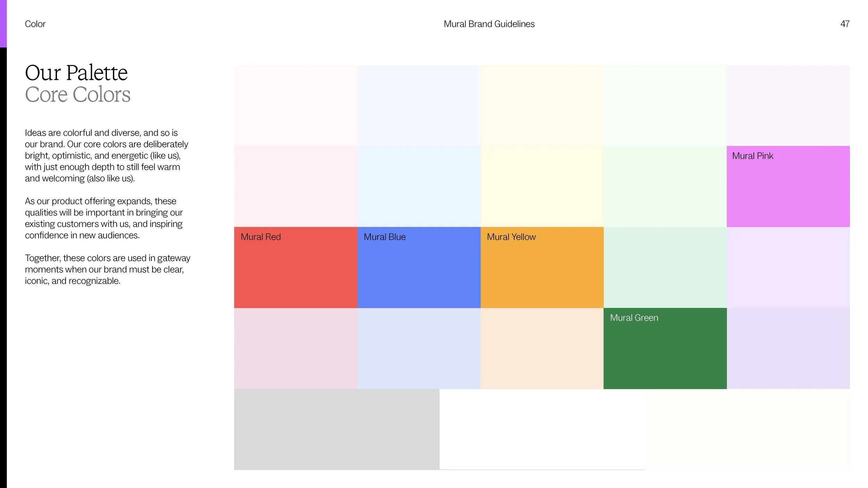Pick the peach tint below Mural Yellow
The height and width of the screenshot is (488, 868).
(542, 348)
